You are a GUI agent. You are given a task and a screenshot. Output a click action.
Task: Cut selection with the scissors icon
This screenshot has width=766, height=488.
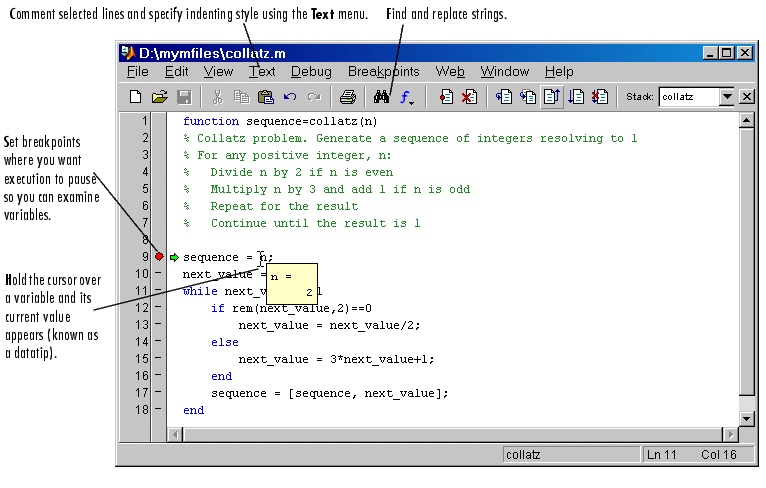(217, 97)
